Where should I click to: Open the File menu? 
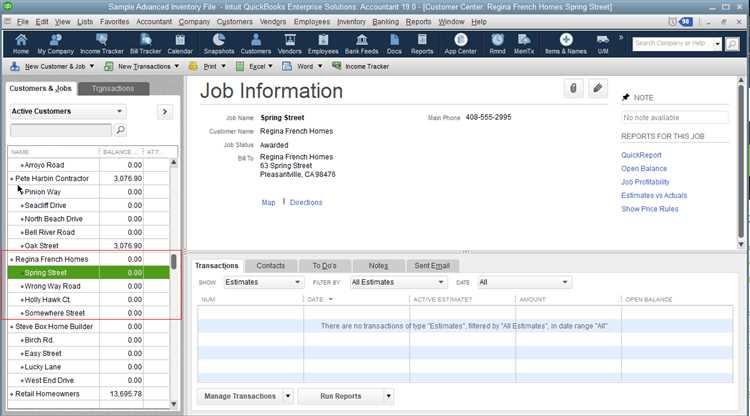(x=22, y=22)
